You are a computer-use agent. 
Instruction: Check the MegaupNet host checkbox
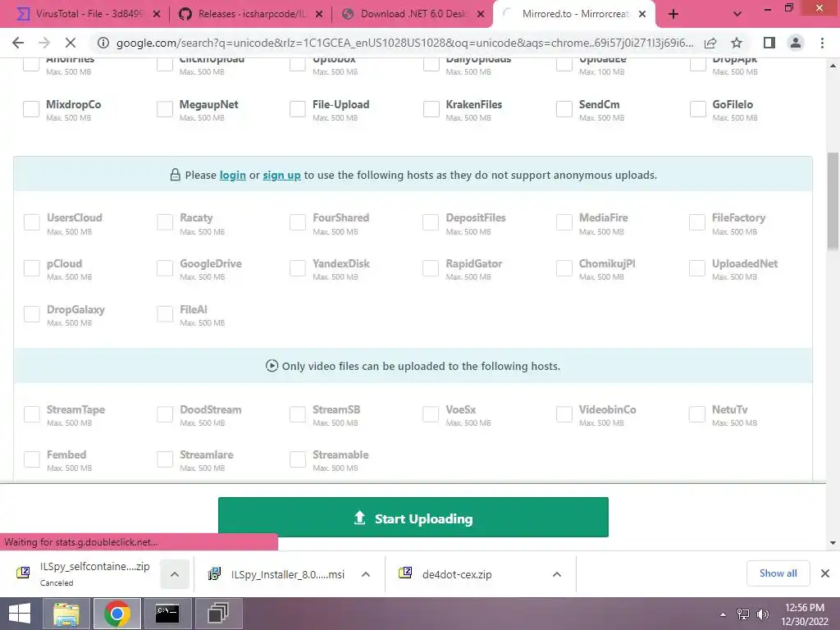pyautogui.click(x=164, y=109)
